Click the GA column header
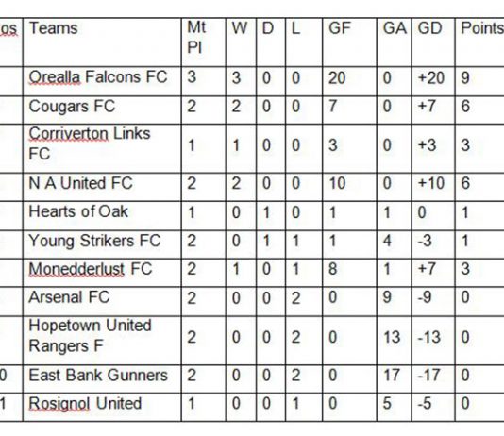Viewport: 504px width, 436px height. (395, 28)
